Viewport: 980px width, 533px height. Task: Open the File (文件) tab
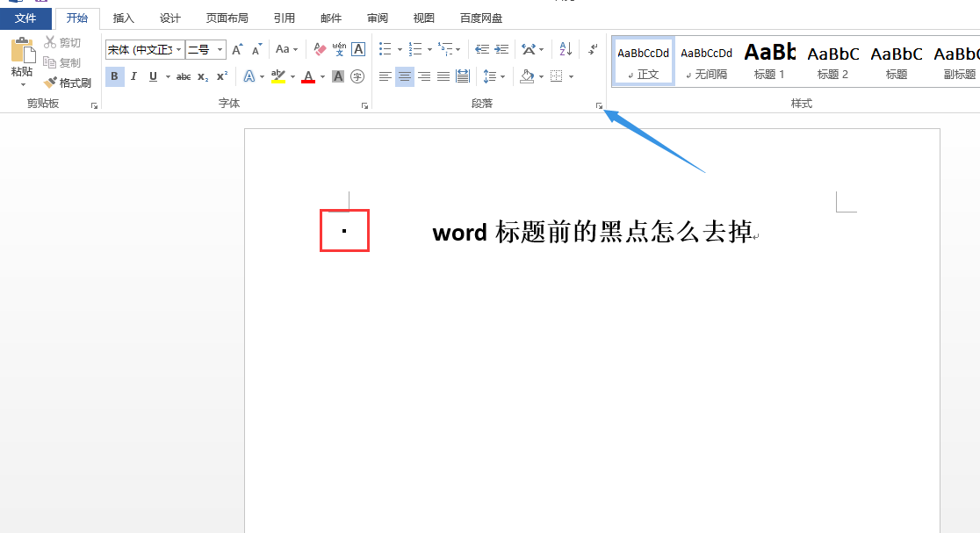tap(25, 18)
